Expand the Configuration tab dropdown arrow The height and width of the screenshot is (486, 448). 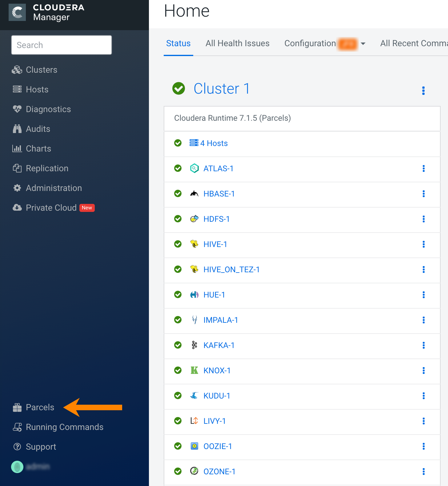click(x=363, y=44)
